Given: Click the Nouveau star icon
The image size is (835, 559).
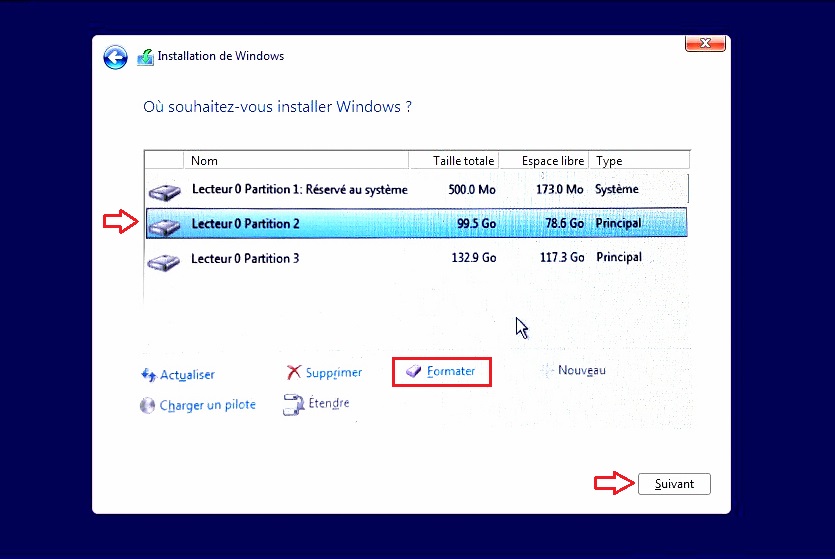Looking at the screenshot, I should [x=547, y=370].
